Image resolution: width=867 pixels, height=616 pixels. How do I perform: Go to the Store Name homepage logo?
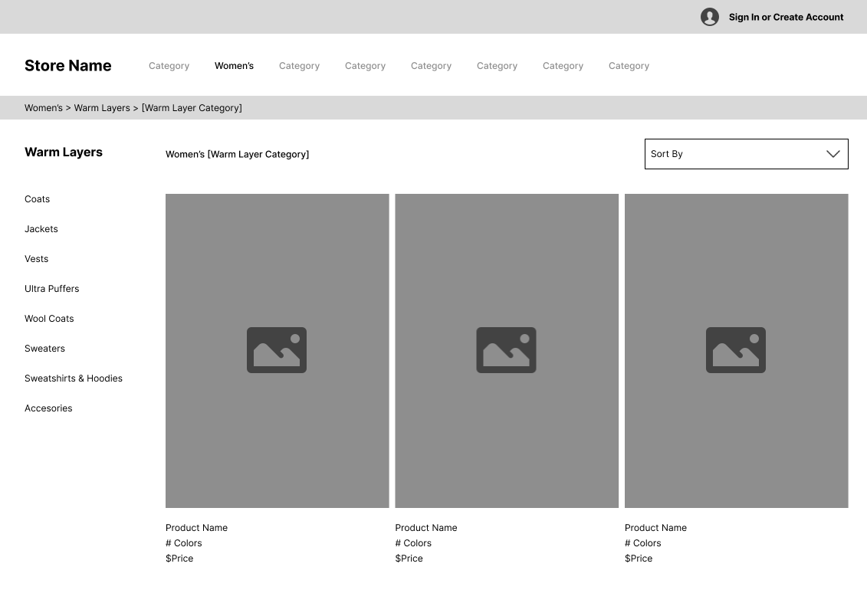tap(68, 66)
